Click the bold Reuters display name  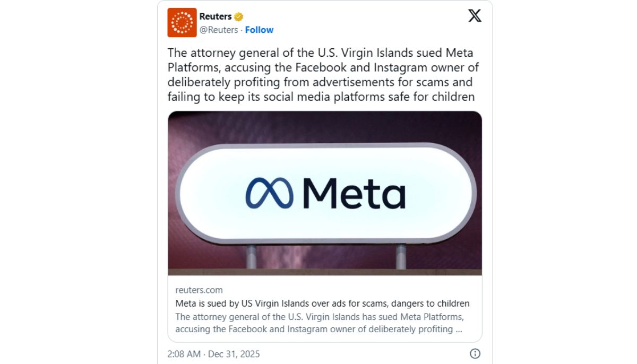pyautogui.click(x=216, y=16)
